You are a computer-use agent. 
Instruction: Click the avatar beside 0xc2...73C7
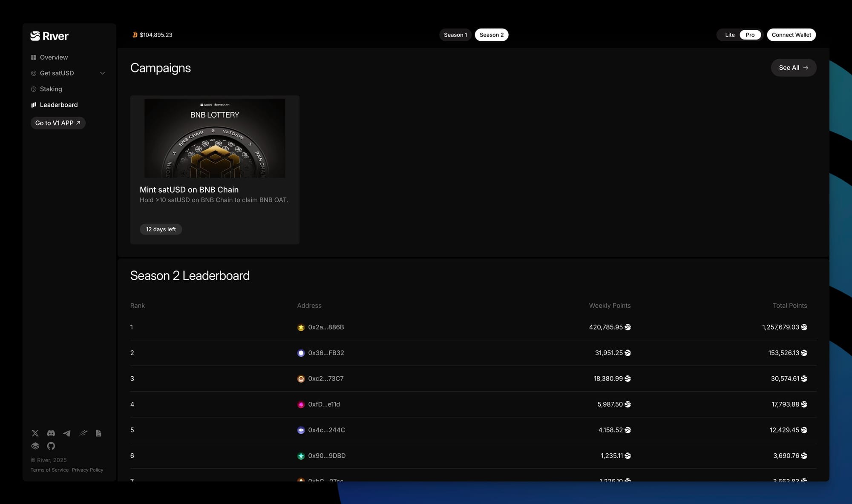pos(301,379)
